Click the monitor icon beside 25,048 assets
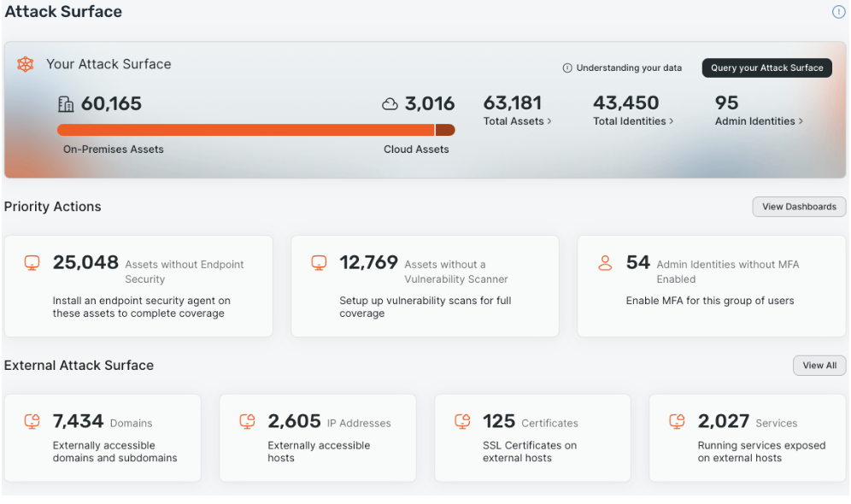Viewport: 851px width, 504px height. click(32, 263)
